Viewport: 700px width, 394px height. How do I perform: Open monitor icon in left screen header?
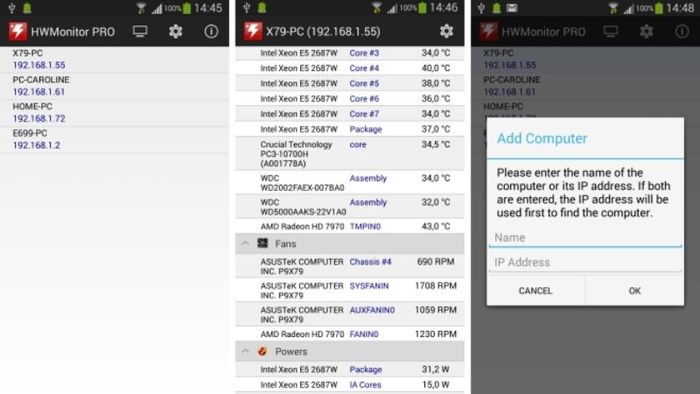coord(140,31)
